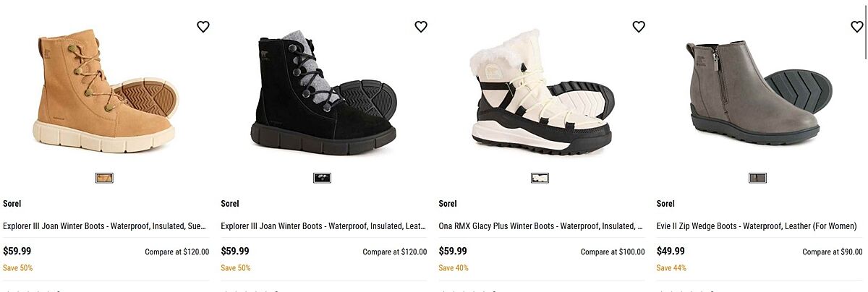
Task: Select the black color swatch
Action: (x=322, y=178)
